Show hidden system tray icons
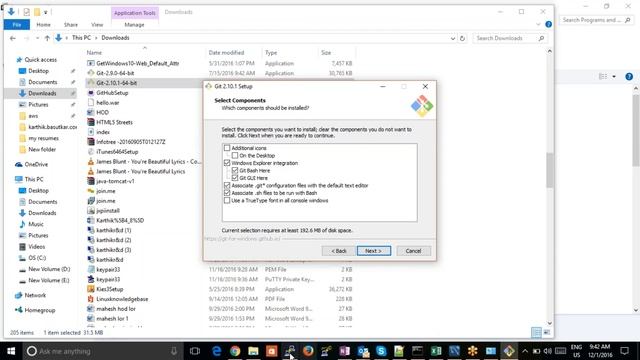This screenshot has height=360, width=640. point(525,351)
